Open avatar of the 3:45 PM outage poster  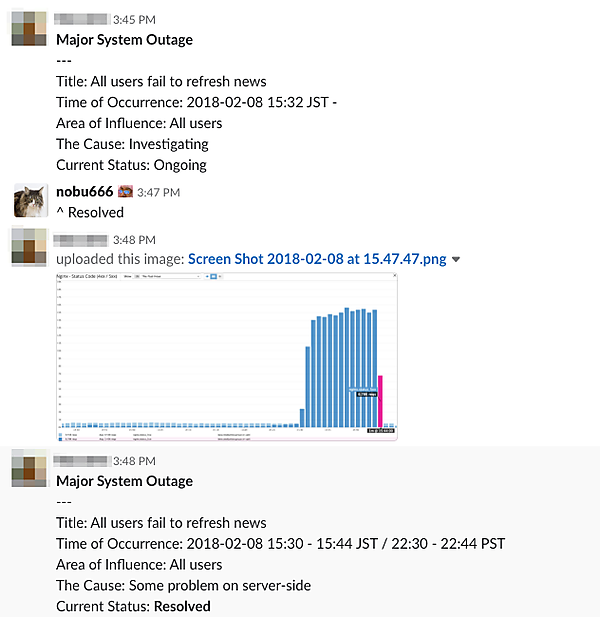(x=29, y=28)
